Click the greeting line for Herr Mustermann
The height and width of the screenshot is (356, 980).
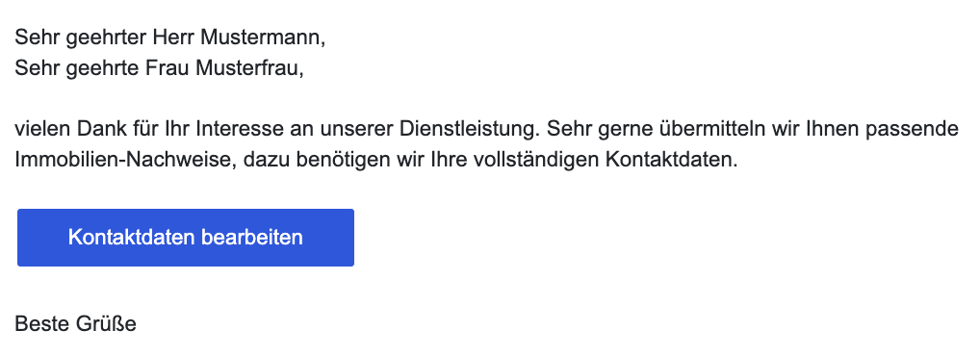pos(170,38)
